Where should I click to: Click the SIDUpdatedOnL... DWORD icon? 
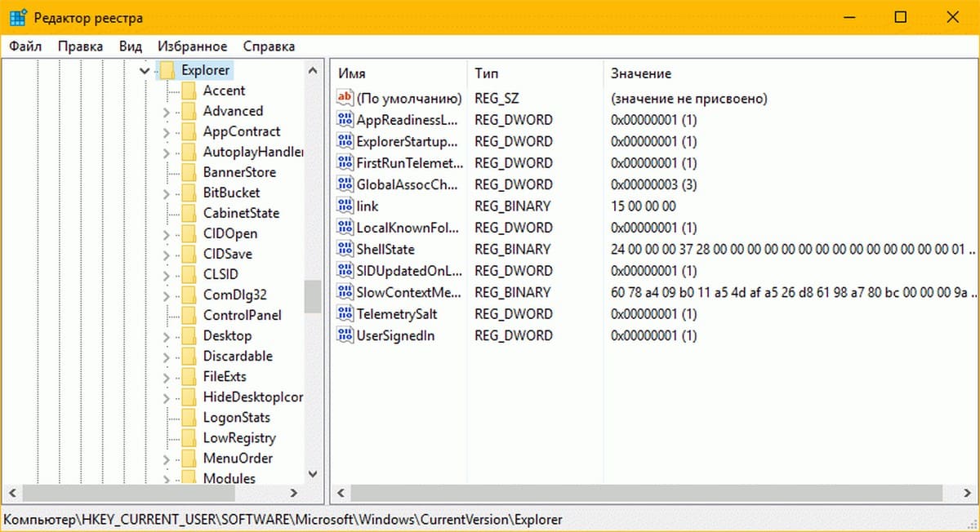(345, 271)
